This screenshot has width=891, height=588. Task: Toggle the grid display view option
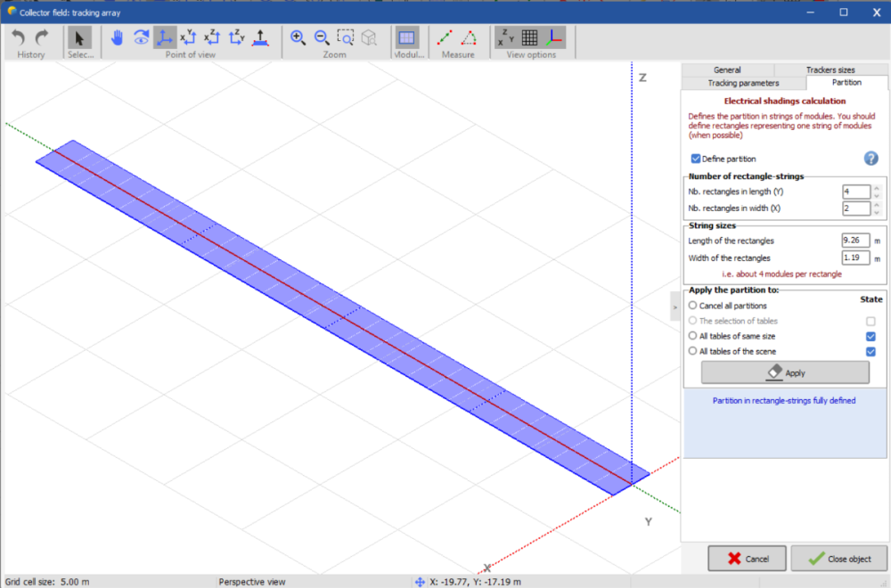tap(529, 37)
